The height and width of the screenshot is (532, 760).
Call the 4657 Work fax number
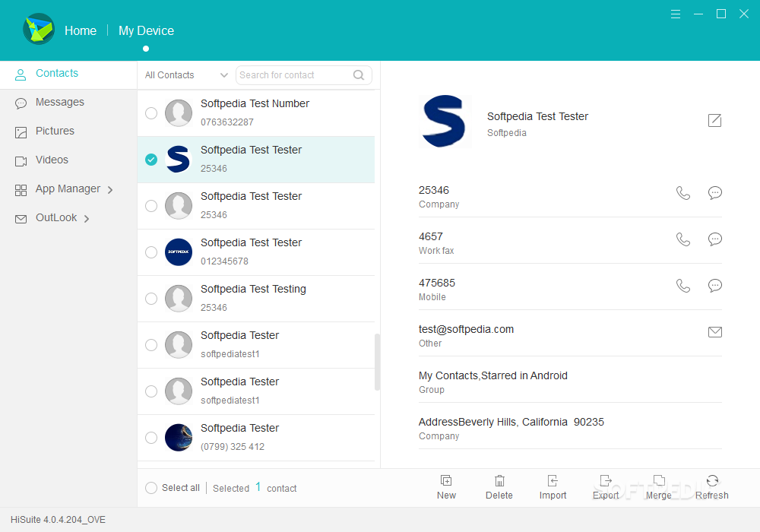(x=683, y=239)
